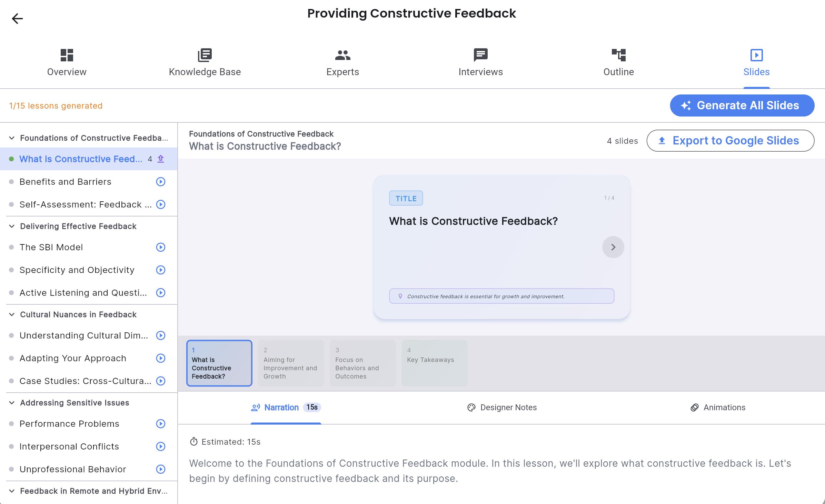Click the Generate All Slides button
The width and height of the screenshot is (825, 504).
[742, 105]
